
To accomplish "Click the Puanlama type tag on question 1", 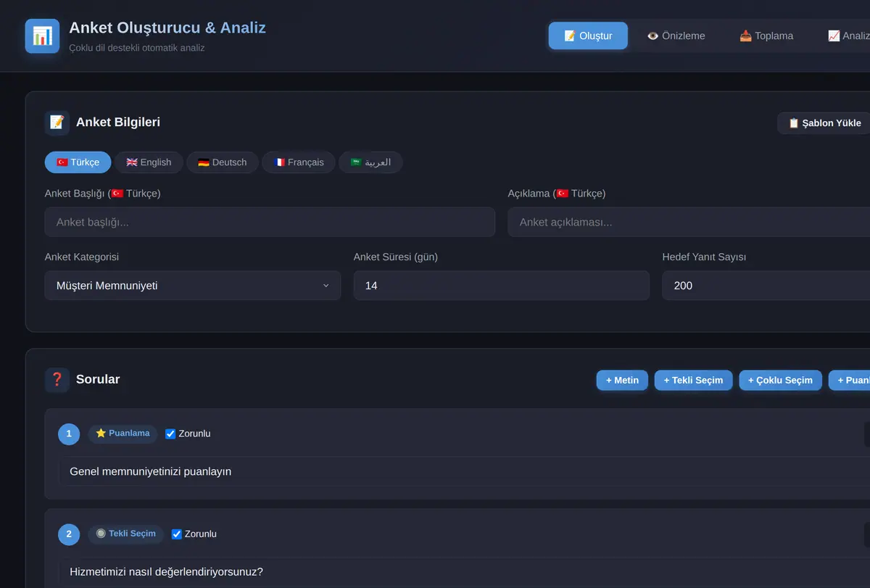I will [123, 434].
